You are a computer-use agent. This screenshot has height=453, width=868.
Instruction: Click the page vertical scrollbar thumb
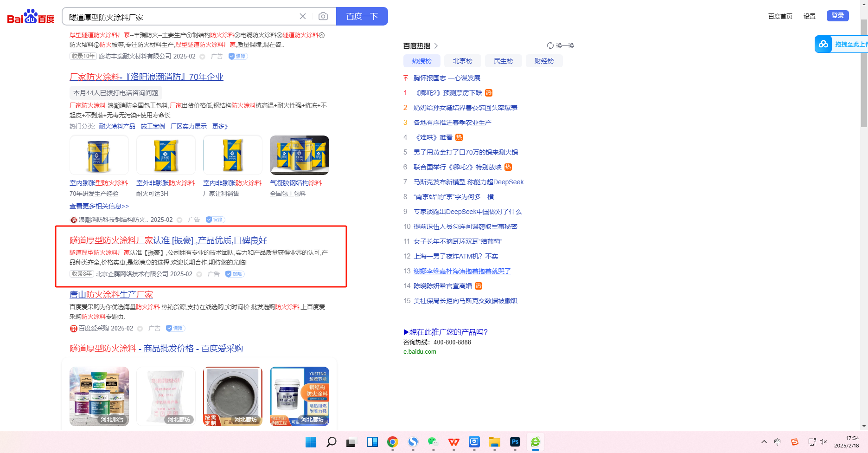(864, 74)
